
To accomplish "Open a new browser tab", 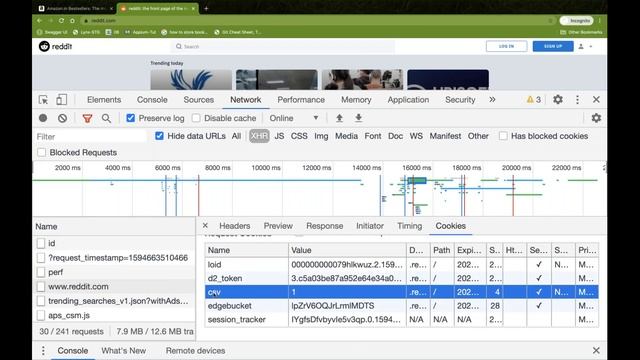I will click(206, 8).
